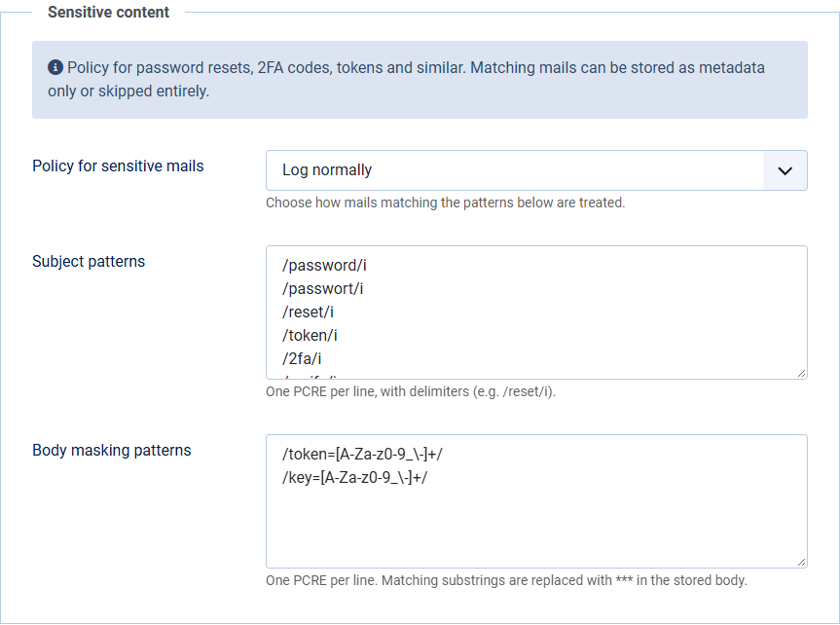The width and height of the screenshot is (840, 625).
Task: Click the /token=[A-Za-z0-9_\-]+/ body pattern line
Action: point(362,454)
